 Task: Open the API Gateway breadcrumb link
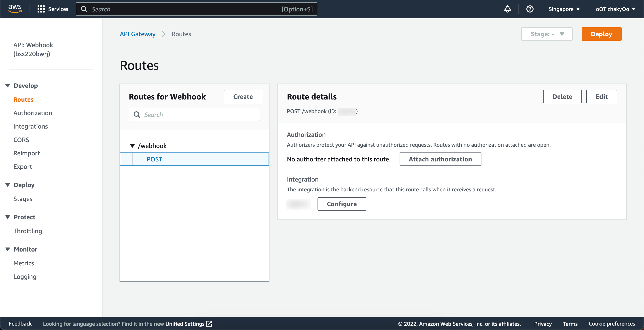click(x=138, y=34)
